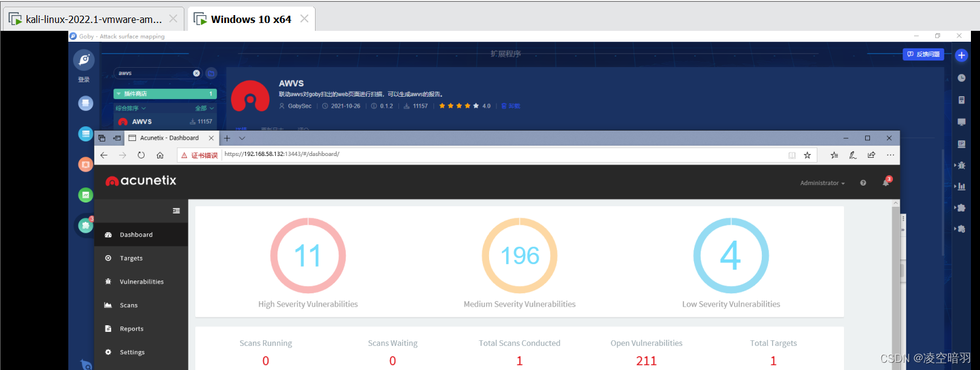The image size is (980, 370).
Task: Click the blue server list sidebar icon in Goby
Action: click(85, 134)
